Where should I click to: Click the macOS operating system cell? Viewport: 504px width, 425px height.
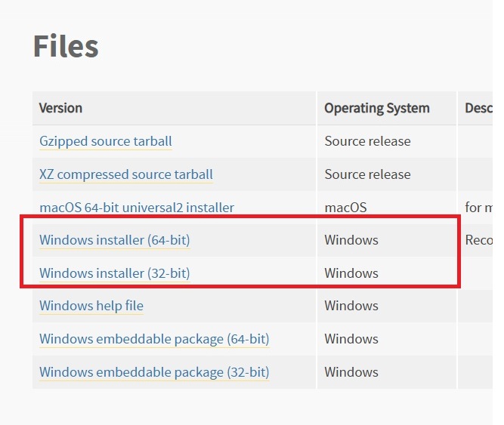(x=345, y=208)
